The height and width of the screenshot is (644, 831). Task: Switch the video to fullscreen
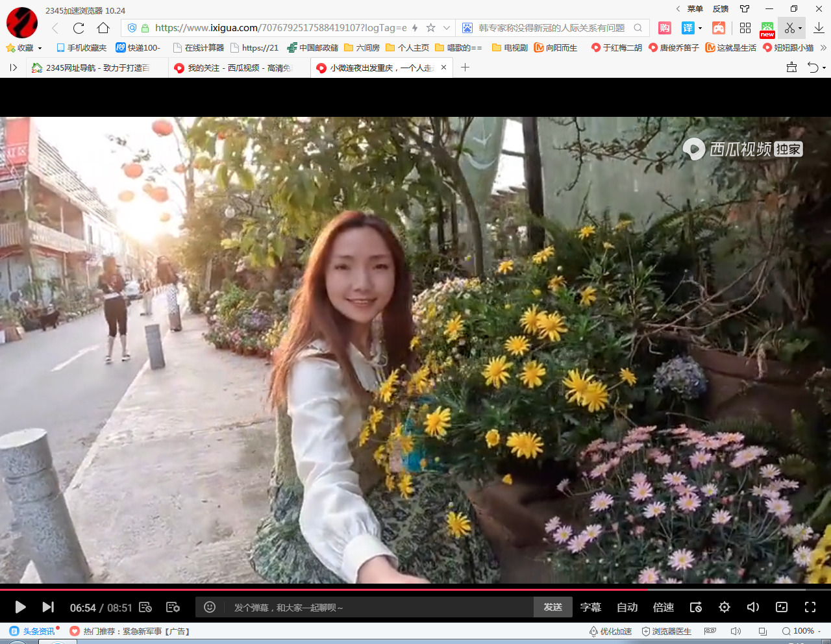pos(810,607)
